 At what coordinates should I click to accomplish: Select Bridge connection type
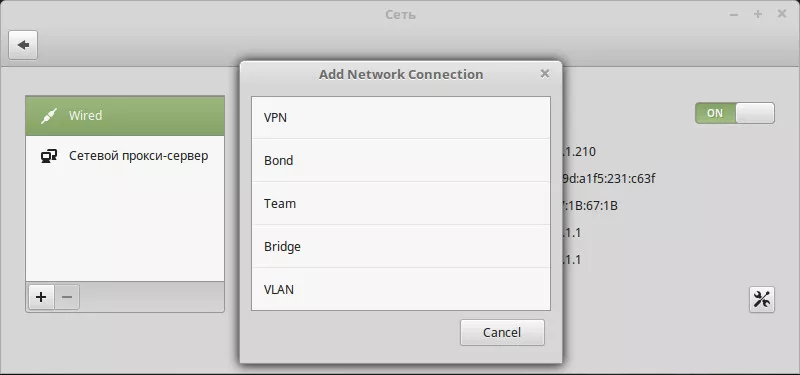pyautogui.click(x=401, y=246)
